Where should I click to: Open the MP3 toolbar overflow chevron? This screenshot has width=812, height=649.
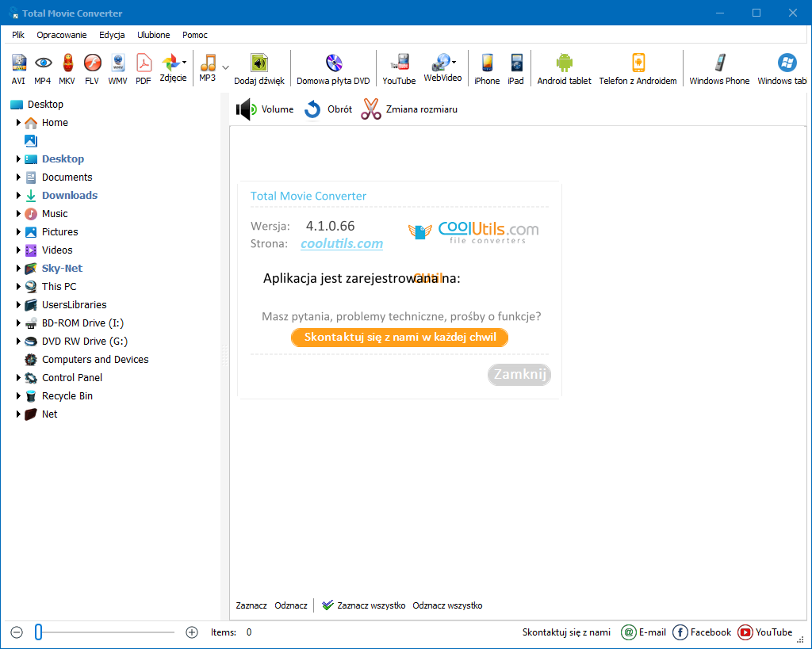pos(226,67)
